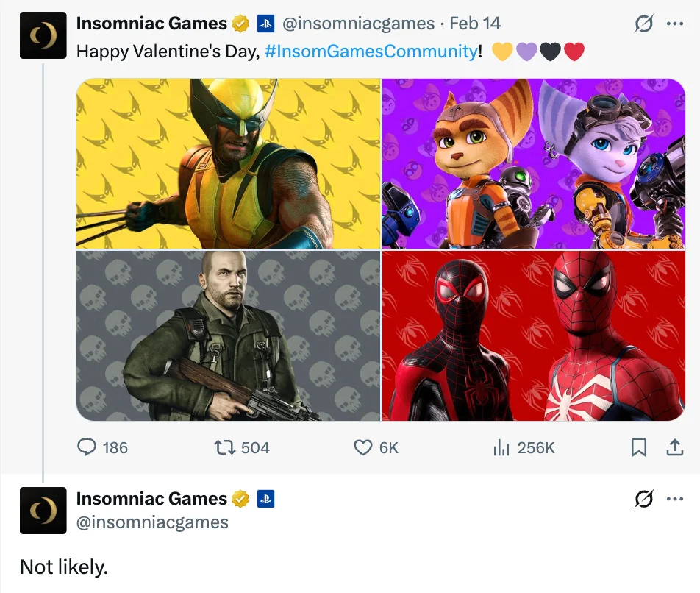Bookmark the Valentine's Day tweet
Viewport: 700px width, 593px height.
coord(639,447)
